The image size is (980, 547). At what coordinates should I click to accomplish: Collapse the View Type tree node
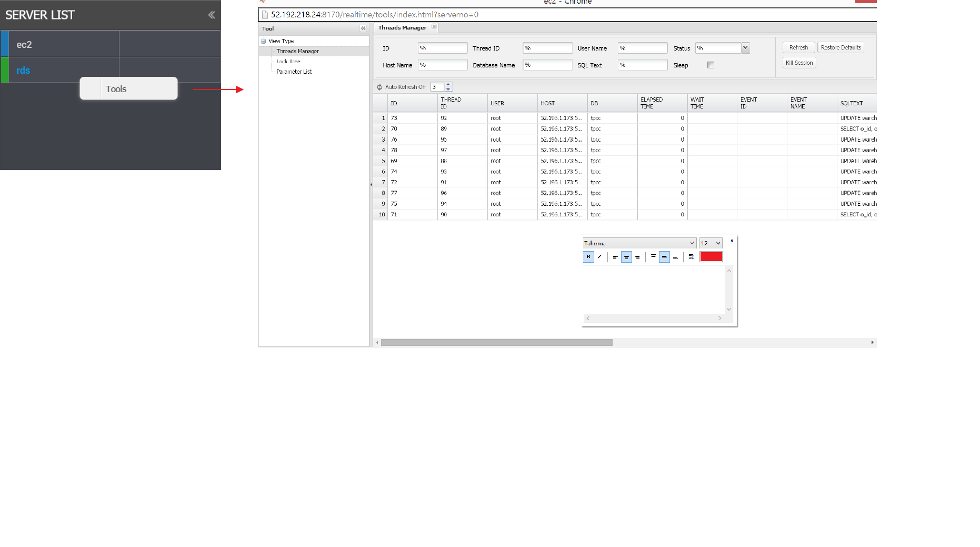pyautogui.click(x=264, y=41)
